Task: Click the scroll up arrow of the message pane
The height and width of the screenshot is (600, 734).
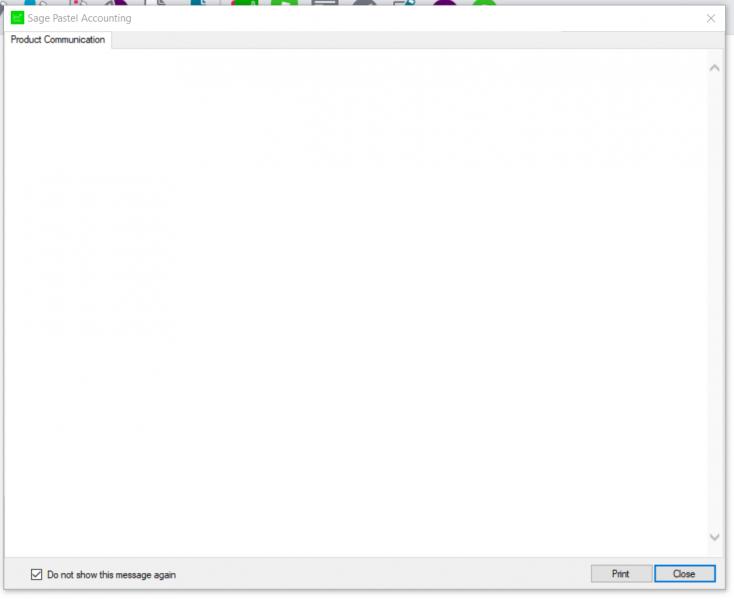Action: (714, 68)
